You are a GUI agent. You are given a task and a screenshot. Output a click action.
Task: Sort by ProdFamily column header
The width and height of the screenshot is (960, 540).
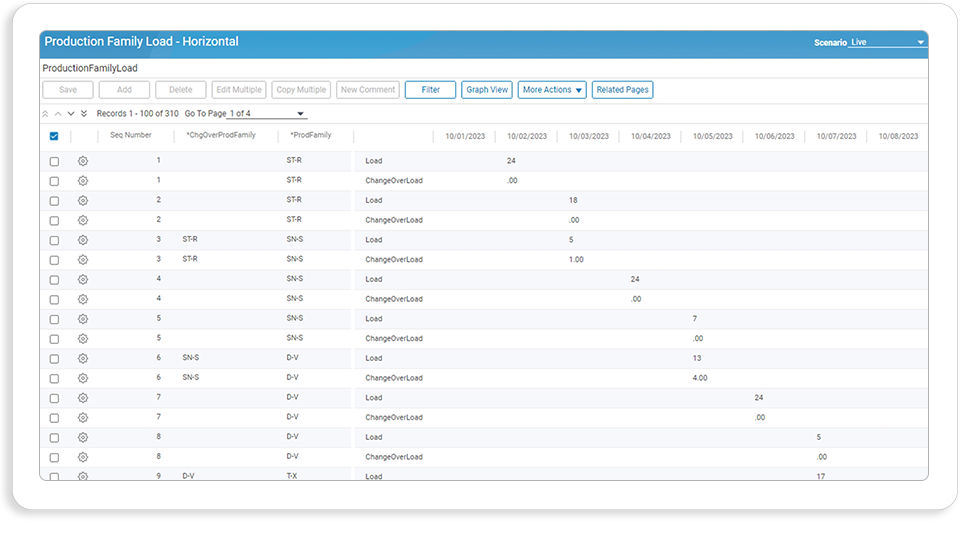[x=310, y=135]
